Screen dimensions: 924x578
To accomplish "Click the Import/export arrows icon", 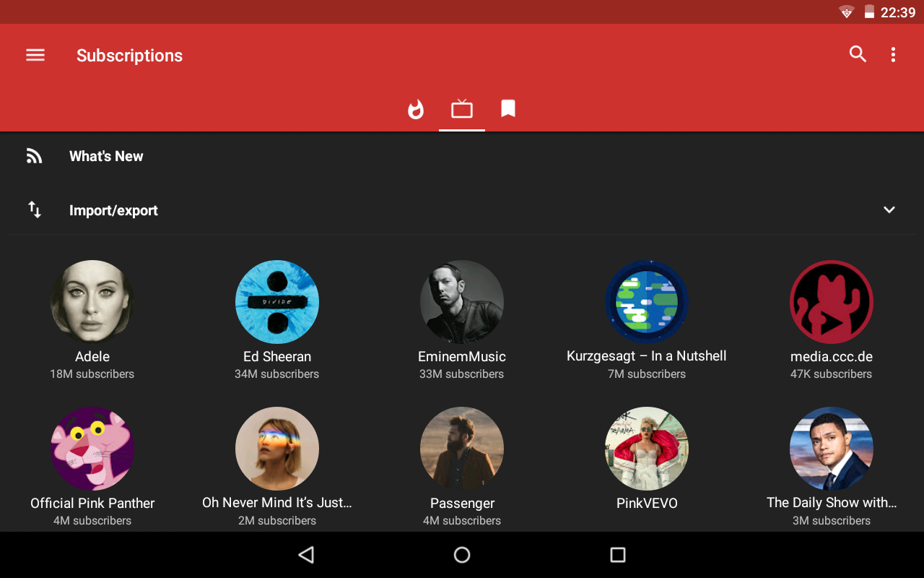I will coord(35,210).
